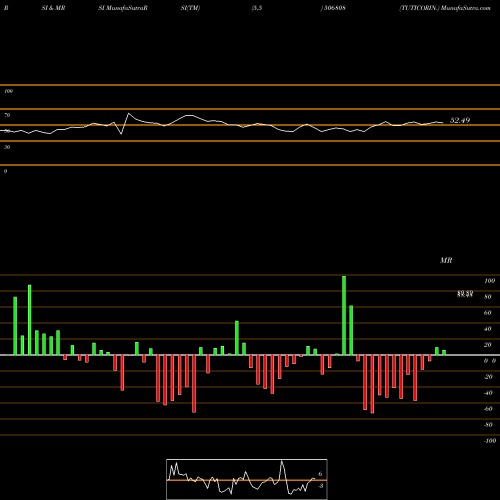Open the mini chart thumbnail at bottom
The image size is (500, 500).
247,479
